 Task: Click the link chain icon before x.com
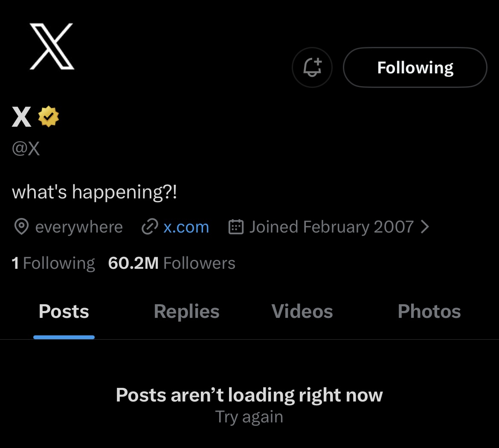point(149,227)
